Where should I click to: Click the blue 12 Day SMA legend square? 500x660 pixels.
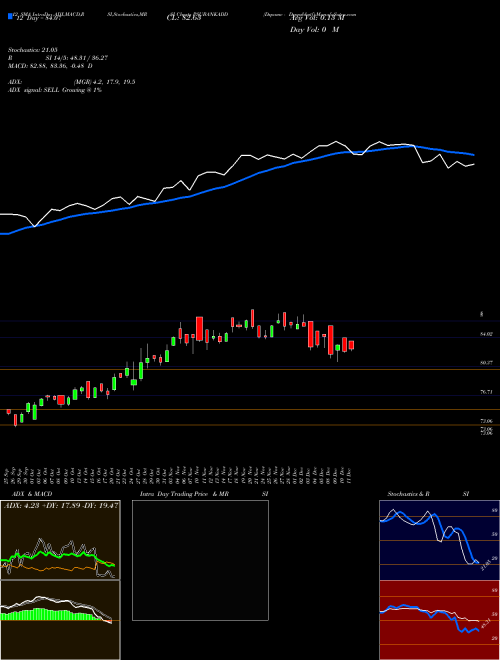(10, 17)
